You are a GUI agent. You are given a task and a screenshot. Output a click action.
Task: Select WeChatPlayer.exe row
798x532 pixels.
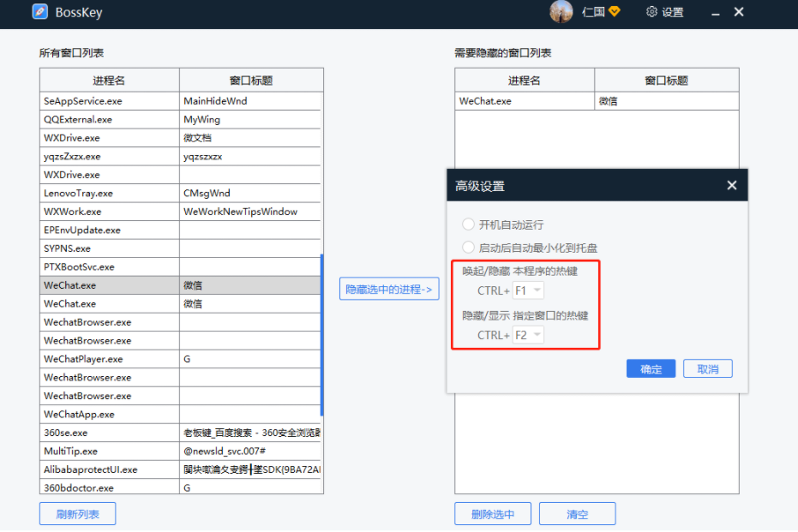[x=180, y=359]
